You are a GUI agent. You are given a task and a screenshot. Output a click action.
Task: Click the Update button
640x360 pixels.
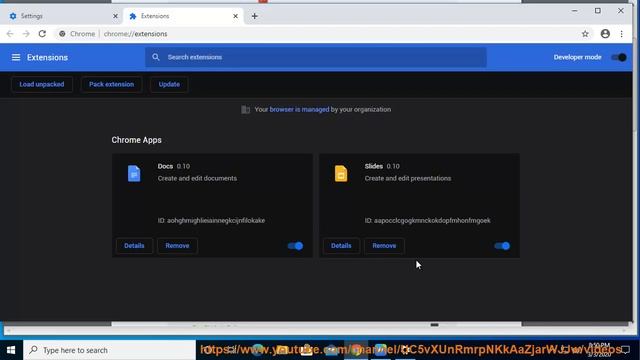pos(169,84)
